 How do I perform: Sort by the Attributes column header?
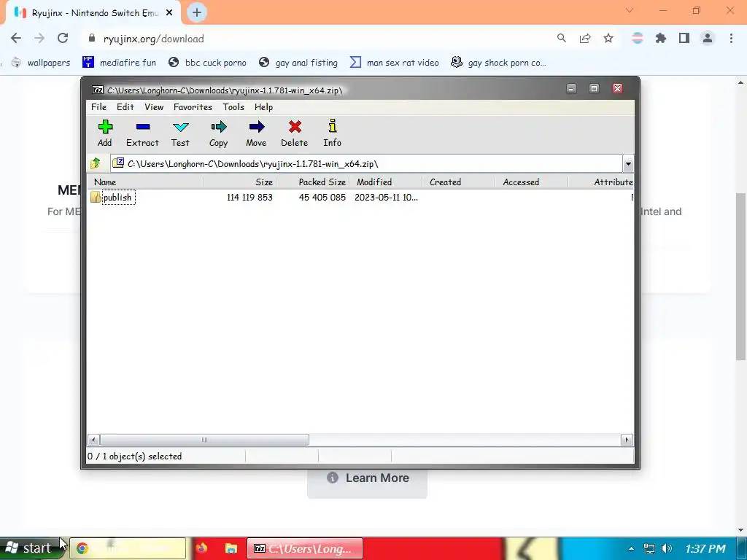[x=601, y=182]
